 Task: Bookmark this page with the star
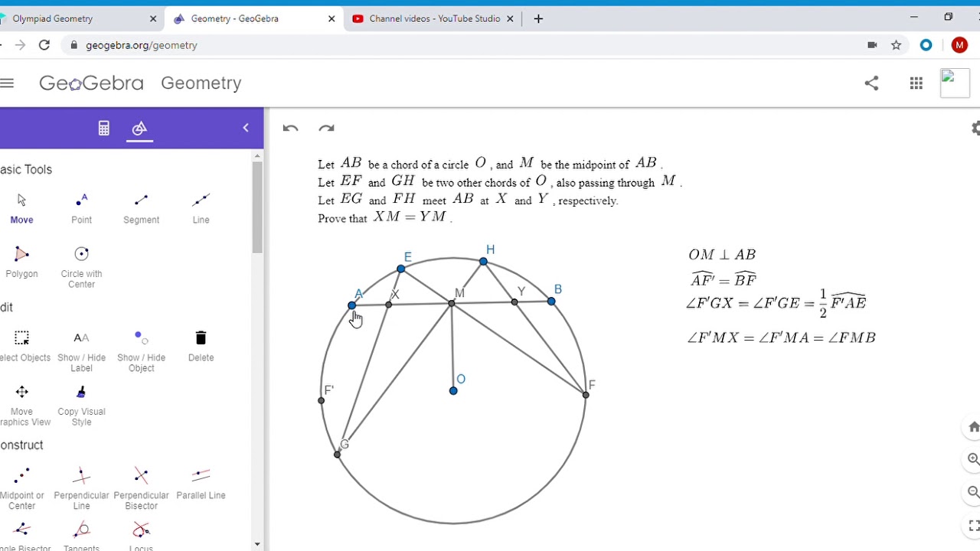[897, 45]
